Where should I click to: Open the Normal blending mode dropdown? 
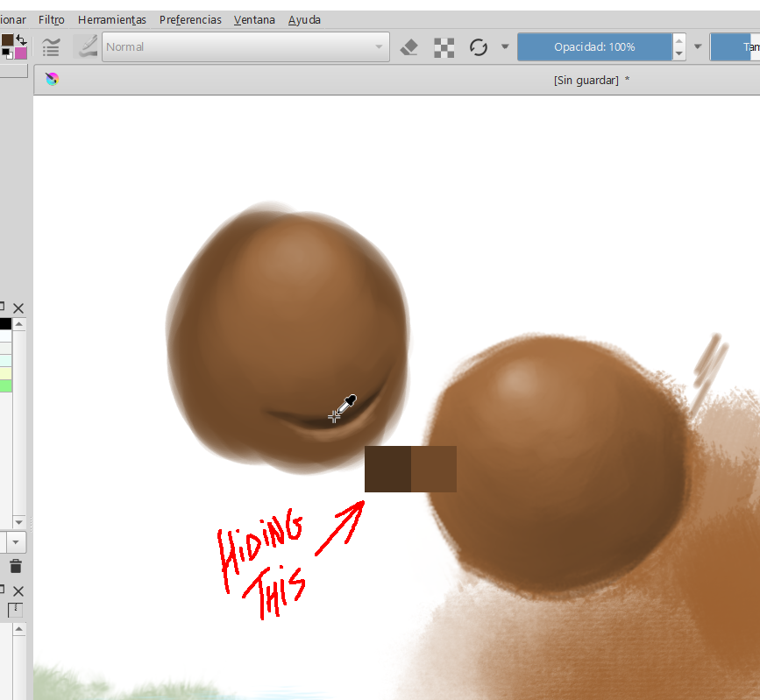pos(245,47)
